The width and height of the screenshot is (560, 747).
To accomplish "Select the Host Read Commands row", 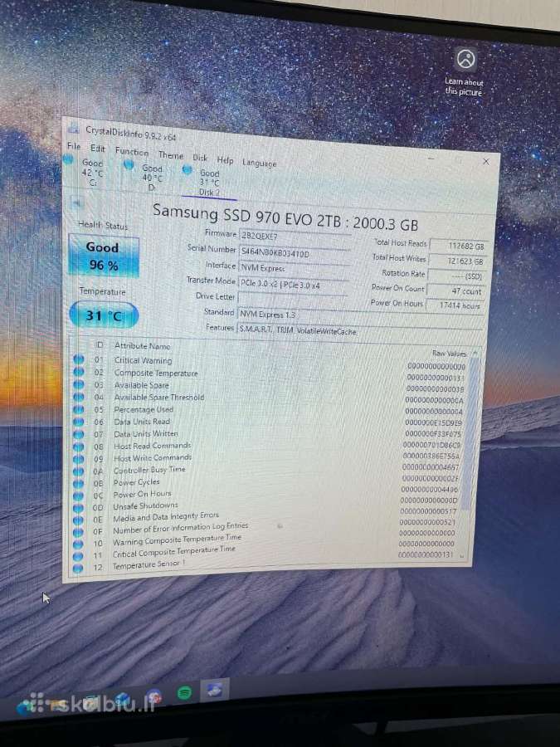I will (x=266, y=446).
